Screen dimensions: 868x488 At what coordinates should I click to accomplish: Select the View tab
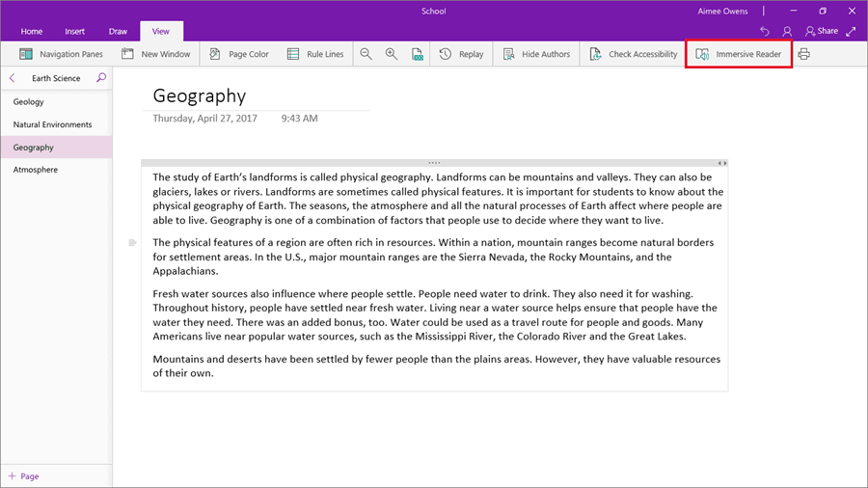tap(161, 32)
